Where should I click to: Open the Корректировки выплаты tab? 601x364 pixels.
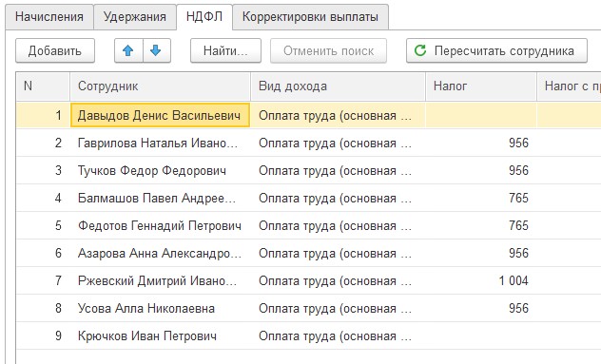(310, 17)
